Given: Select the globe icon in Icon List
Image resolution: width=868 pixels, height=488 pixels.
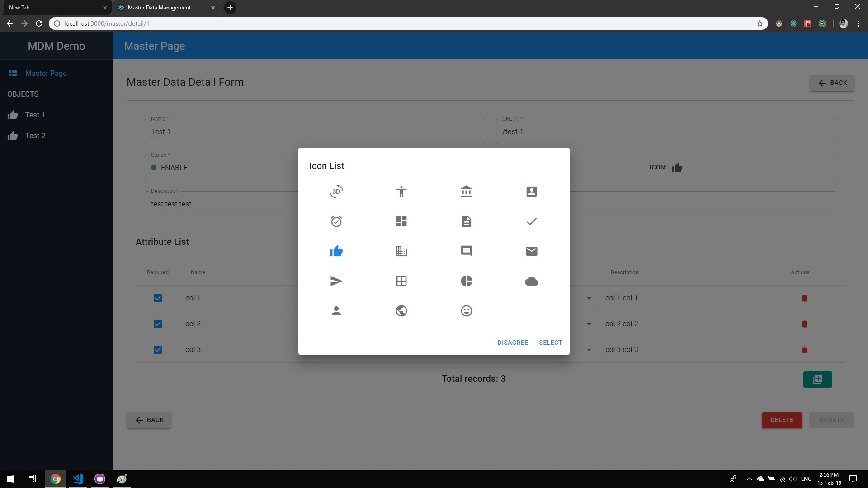Looking at the screenshot, I should pos(401,311).
